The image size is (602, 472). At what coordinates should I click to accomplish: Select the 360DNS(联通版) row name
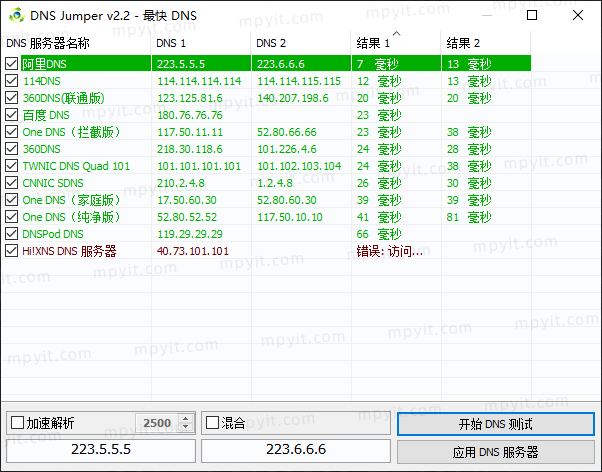(63, 98)
